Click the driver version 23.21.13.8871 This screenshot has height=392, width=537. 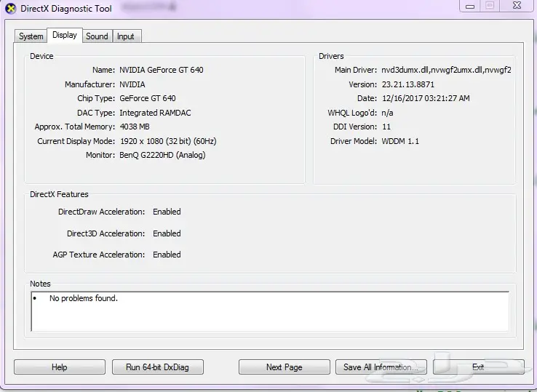(x=408, y=84)
